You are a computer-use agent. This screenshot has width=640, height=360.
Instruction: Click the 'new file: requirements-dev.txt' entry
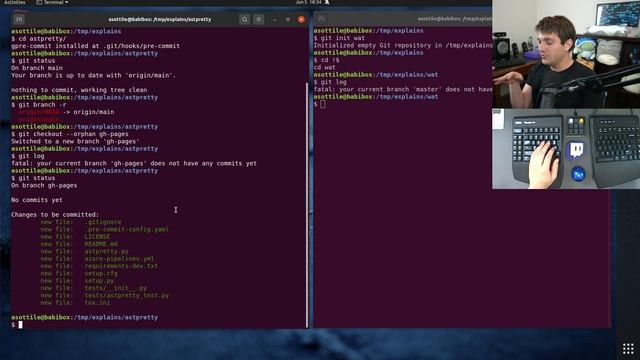99,267
